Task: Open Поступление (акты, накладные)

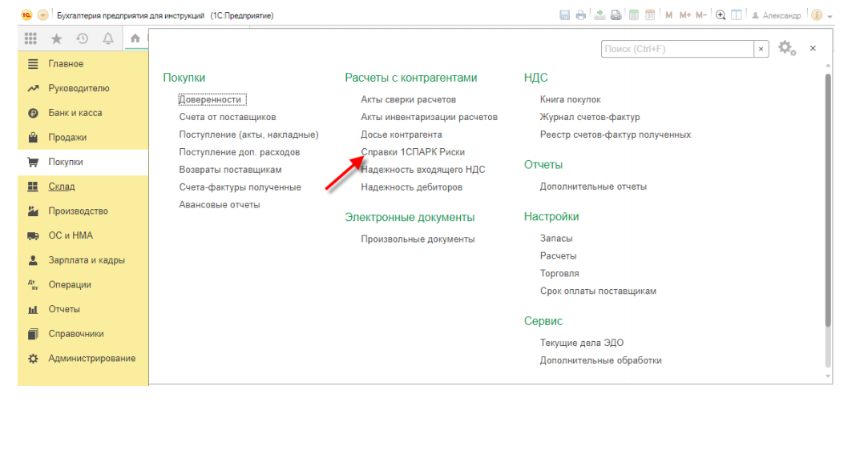Action: coord(248,135)
